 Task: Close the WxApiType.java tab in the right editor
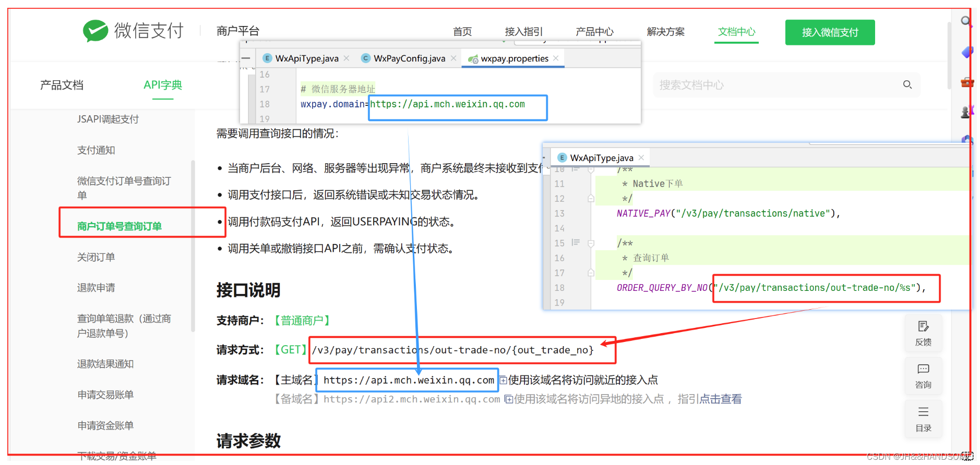click(641, 157)
